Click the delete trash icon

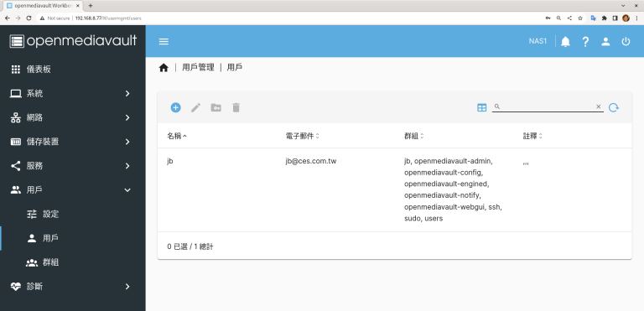[x=236, y=107]
